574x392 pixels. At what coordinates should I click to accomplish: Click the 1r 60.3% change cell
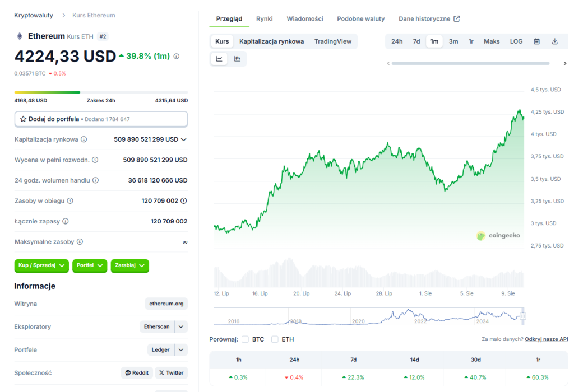538,377
